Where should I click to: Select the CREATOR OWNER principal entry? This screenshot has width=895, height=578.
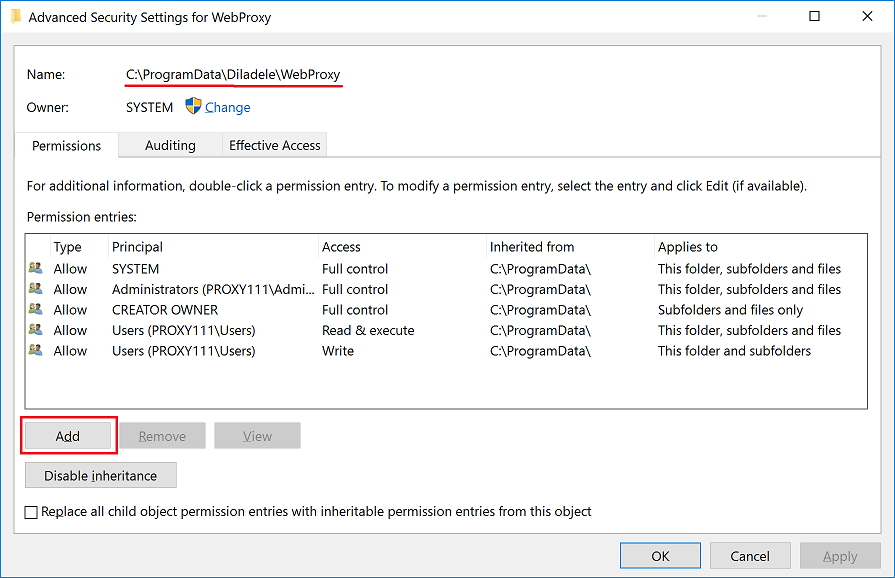[x=165, y=310]
